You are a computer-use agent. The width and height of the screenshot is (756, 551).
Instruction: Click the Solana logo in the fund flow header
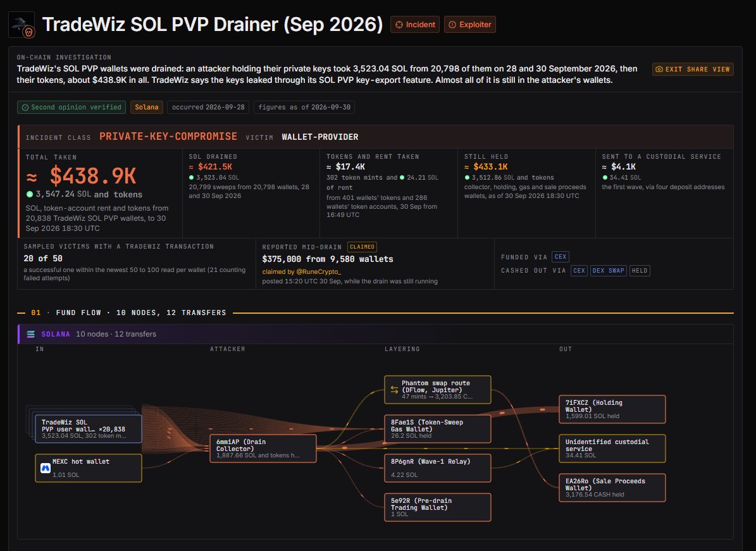(x=31, y=334)
